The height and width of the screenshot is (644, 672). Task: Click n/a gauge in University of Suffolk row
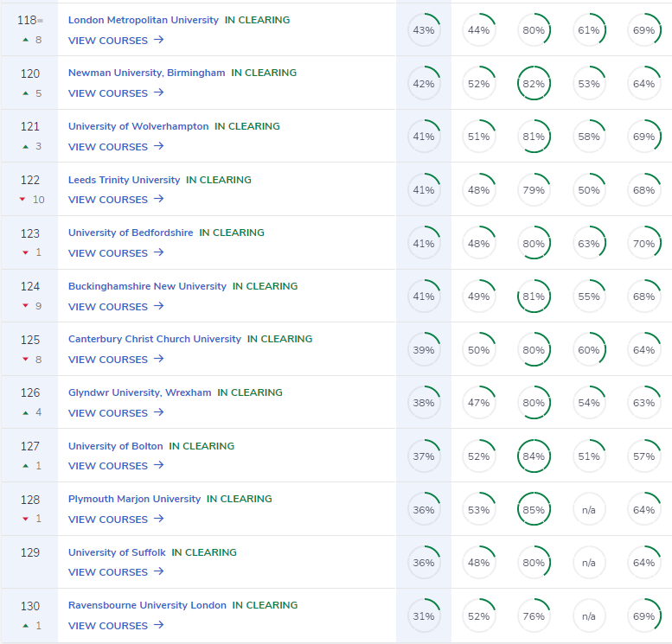(x=589, y=563)
